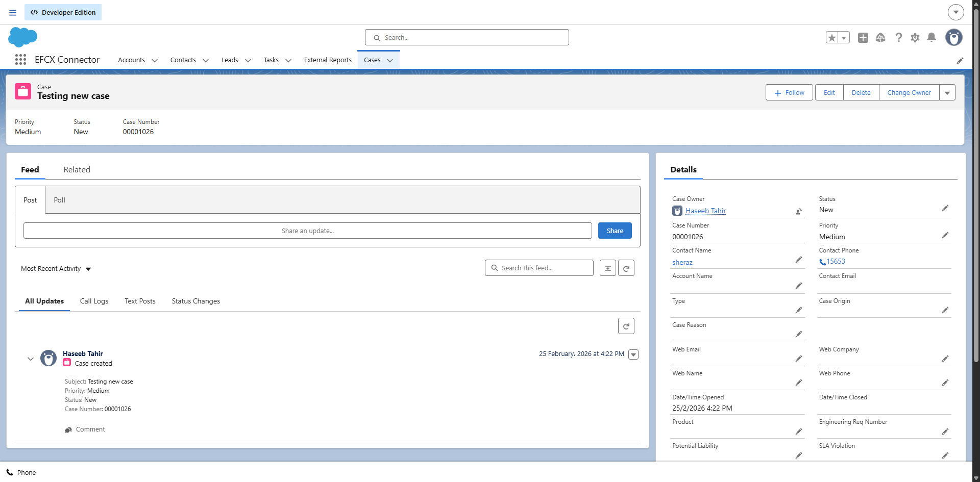Screen dimensions: 980x482
Task: Click the nav bar edit pencil icon
Action: (x=960, y=60)
